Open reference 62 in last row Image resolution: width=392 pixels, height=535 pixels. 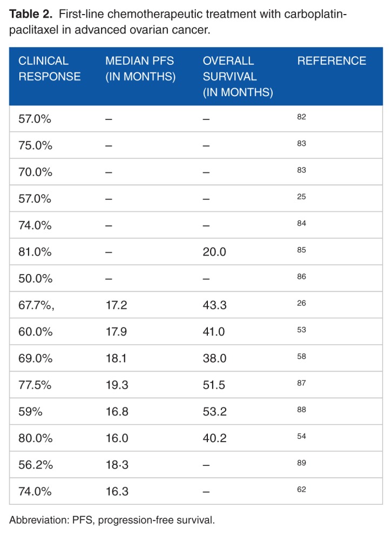[x=301, y=490]
